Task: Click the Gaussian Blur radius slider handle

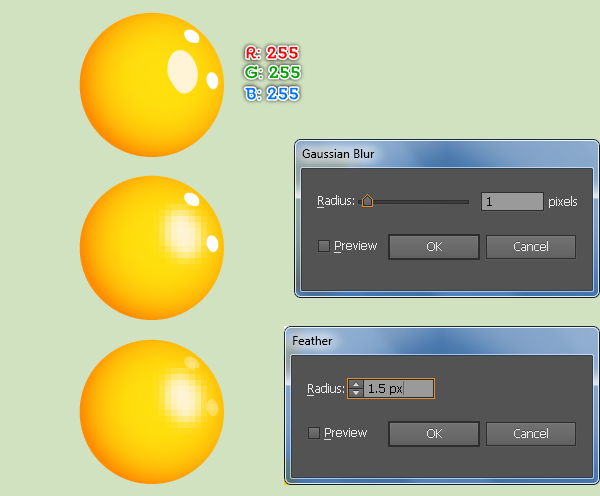Action: point(367,201)
